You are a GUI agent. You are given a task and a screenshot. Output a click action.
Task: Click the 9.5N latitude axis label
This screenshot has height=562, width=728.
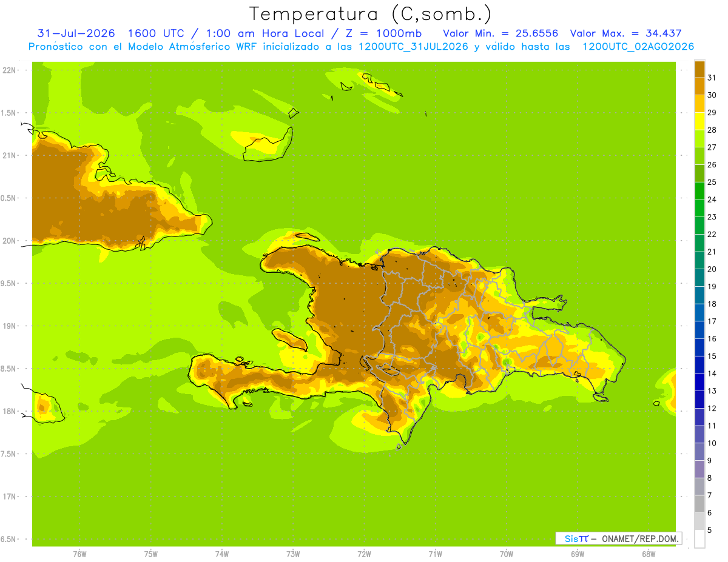[x=9, y=283]
